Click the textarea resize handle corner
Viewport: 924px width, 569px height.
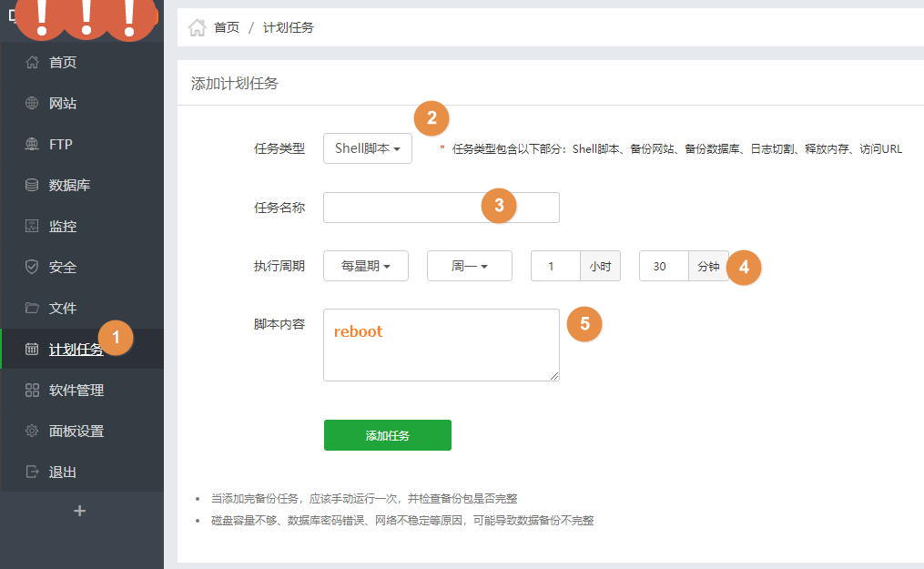[x=554, y=376]
